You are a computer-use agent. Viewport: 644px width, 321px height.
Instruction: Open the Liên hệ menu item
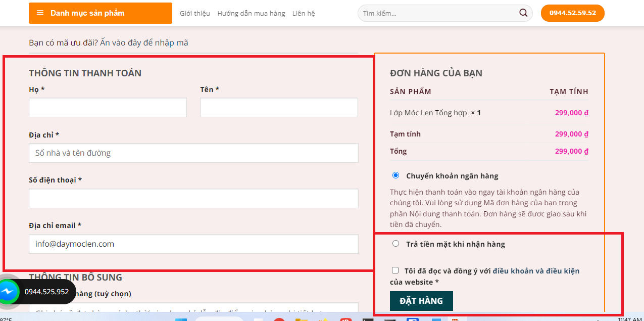(303, 14)
